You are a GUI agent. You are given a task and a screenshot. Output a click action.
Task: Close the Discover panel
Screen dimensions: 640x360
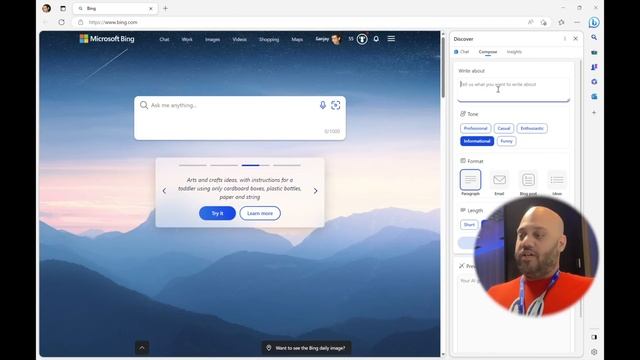pyautogui.click(x=576, y=39)
